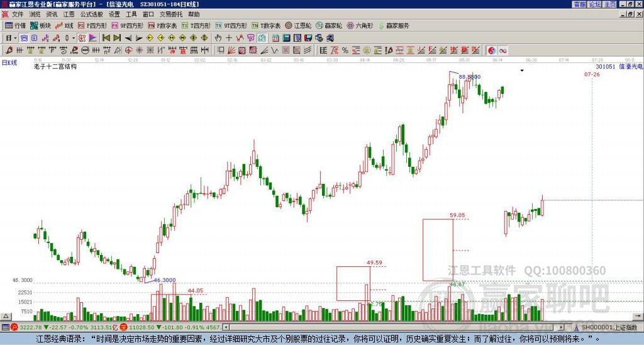The width and height of the screenshot is (644, 345).
Task: Open the 江恩轮 tool
Action: tap(298, 25)
